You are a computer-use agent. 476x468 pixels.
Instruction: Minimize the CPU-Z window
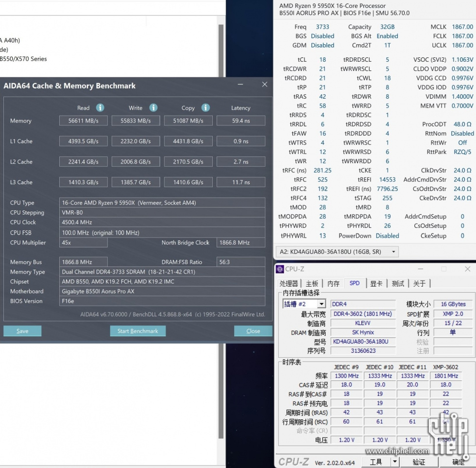[421, 269]
